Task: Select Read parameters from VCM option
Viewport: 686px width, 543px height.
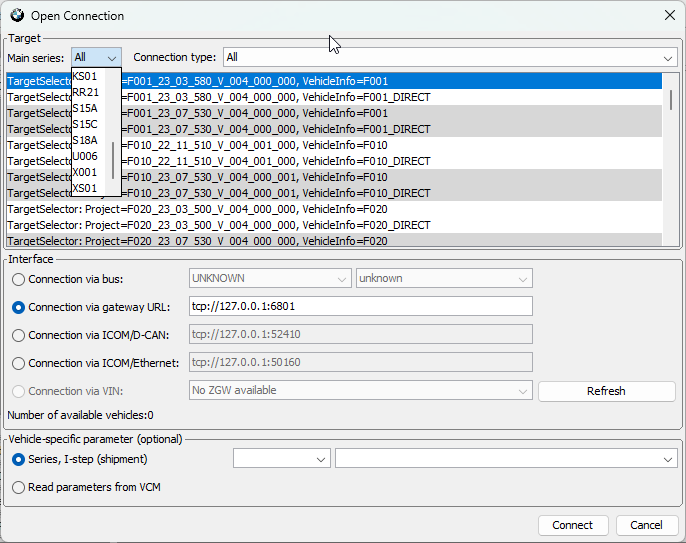Action: click(x=18, y=487)
